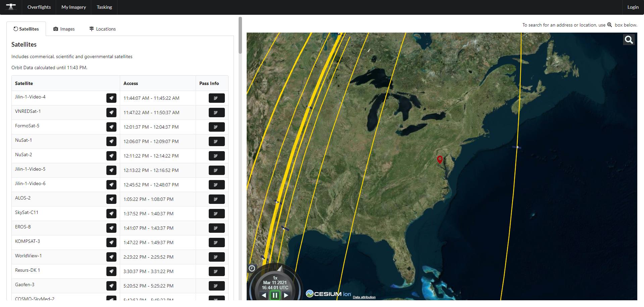Open pass info for Jilin-1-Video-4
Screen dimensions: 644x307
coord(216,98)
